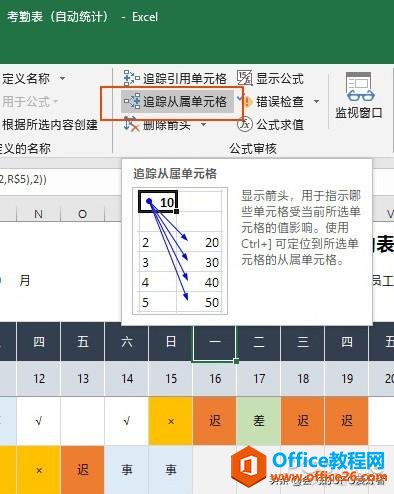Click the formula bar text R$5),2))
The image size is (394, 494).
coord(27,180)
